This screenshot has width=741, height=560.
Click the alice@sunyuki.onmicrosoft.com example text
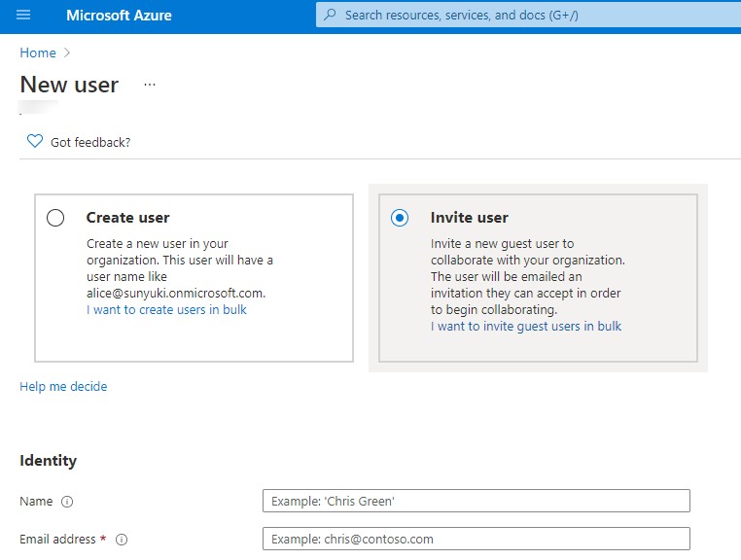[x=176, y=293]
